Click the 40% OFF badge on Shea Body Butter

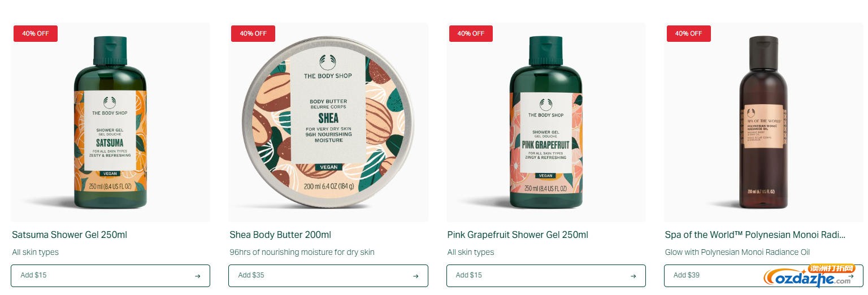pyautogui.click(x=253, y=33)
